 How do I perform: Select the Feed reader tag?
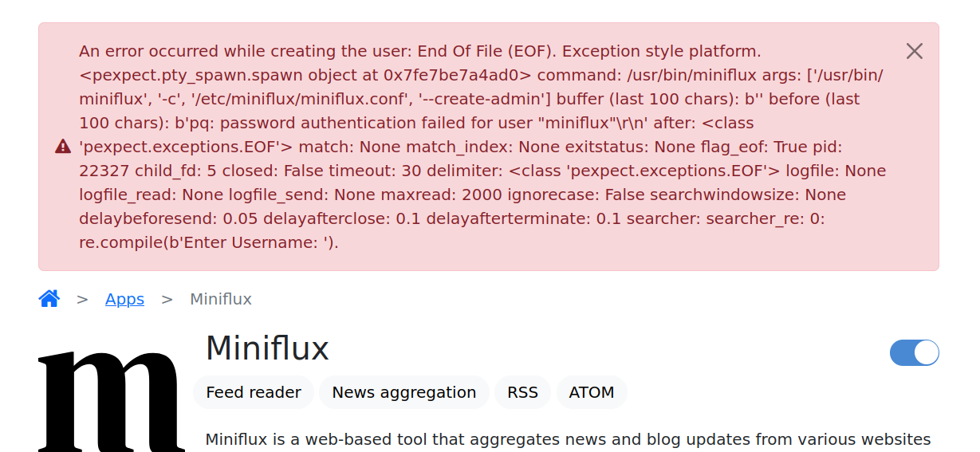point(253,392)
